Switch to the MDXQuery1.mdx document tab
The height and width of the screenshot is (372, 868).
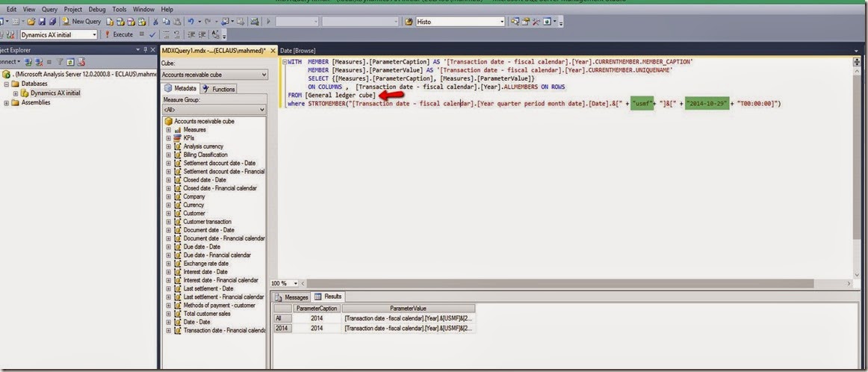tap(213, 50)
